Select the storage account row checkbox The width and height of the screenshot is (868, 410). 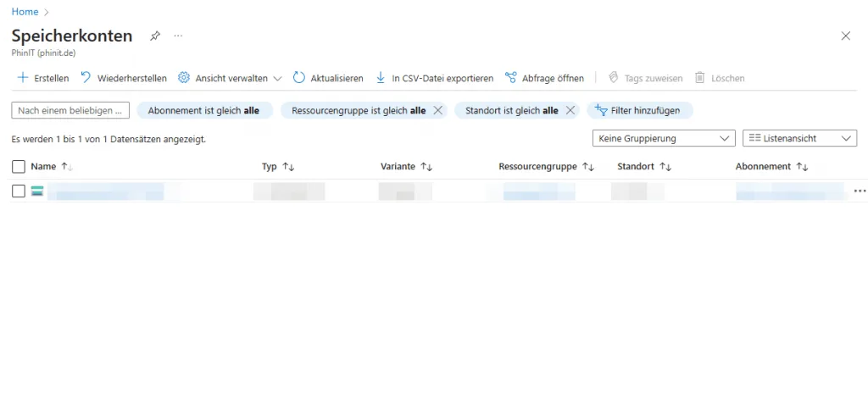tap(19, 191)
